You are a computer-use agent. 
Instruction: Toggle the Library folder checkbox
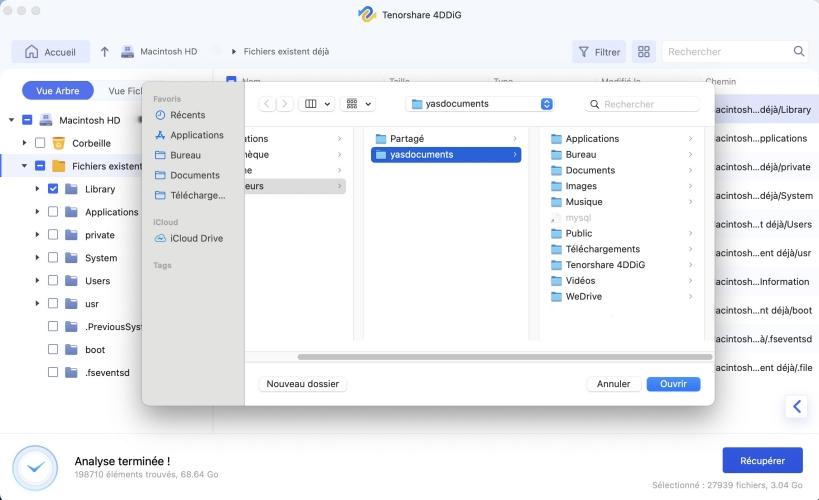(x=52, y=189)
